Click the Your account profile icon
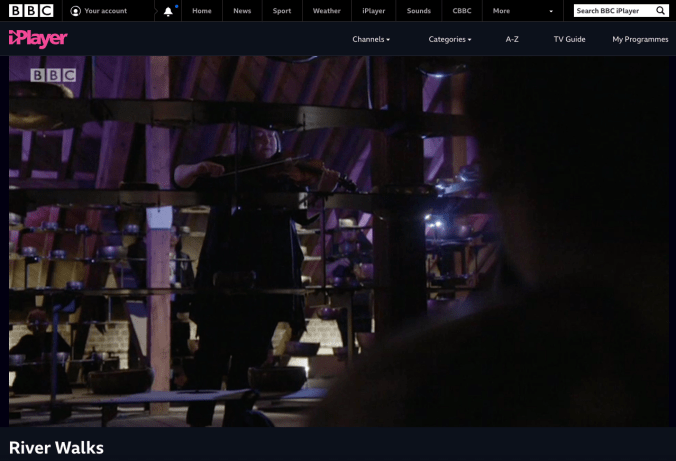Image resolution: width=676 pixels, height=461 pixels. pyautogui.click(x=75, y=11)
